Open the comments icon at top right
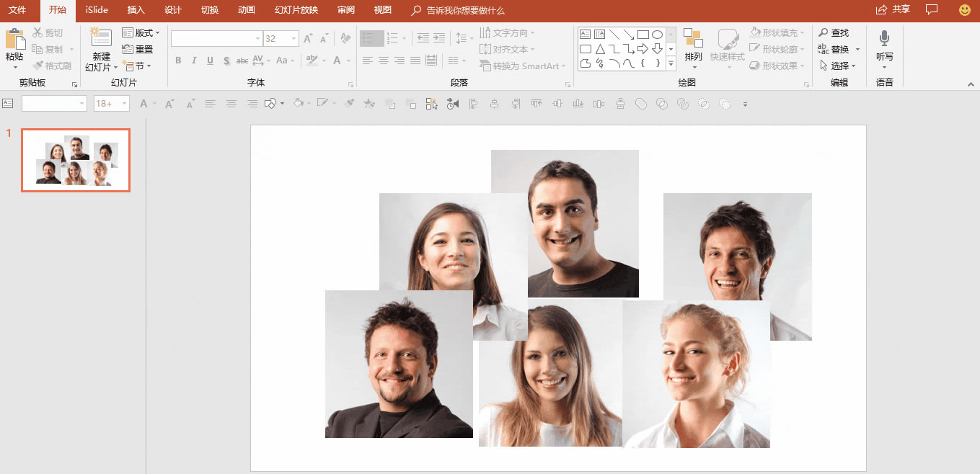This screenshot has width=980, height=474. coord(931,10)
